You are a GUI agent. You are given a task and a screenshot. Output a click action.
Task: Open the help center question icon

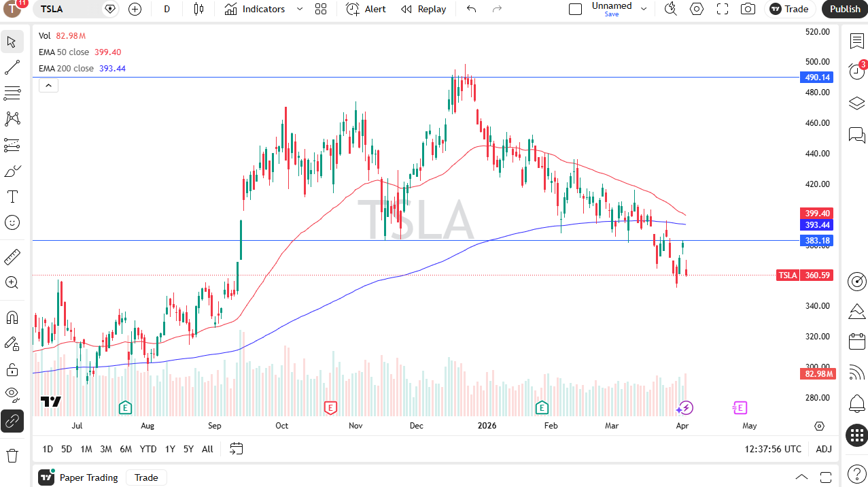(x=856, y=473)
